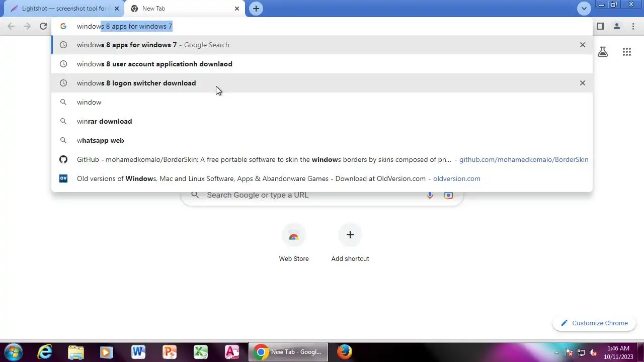Open PowerPoint from taskbar

pos(170,352)
